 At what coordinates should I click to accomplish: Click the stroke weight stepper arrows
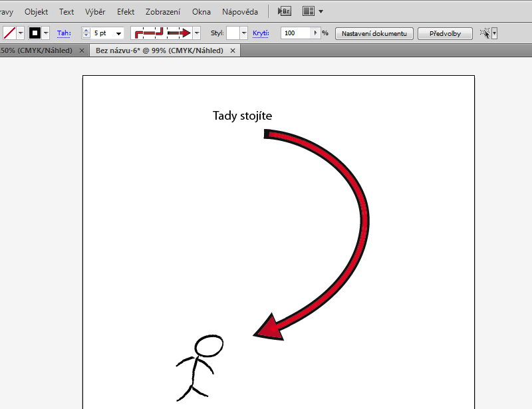[86, 33]
